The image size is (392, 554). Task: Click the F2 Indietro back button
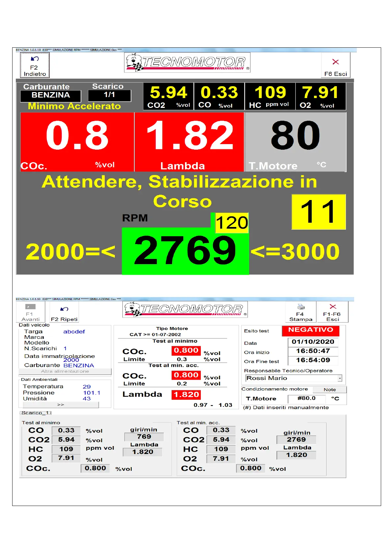coord(35,65)
